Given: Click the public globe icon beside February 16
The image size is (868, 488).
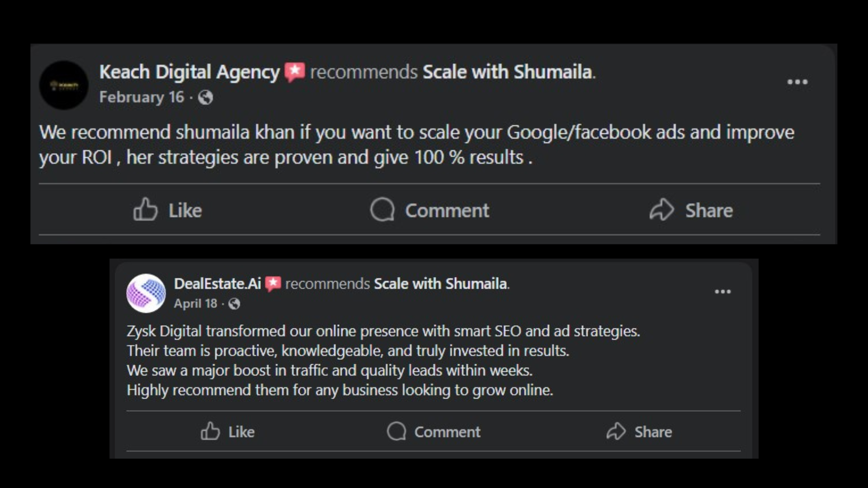Looking at the screenshot, I should pyautogui.click(x=205, y=97).
